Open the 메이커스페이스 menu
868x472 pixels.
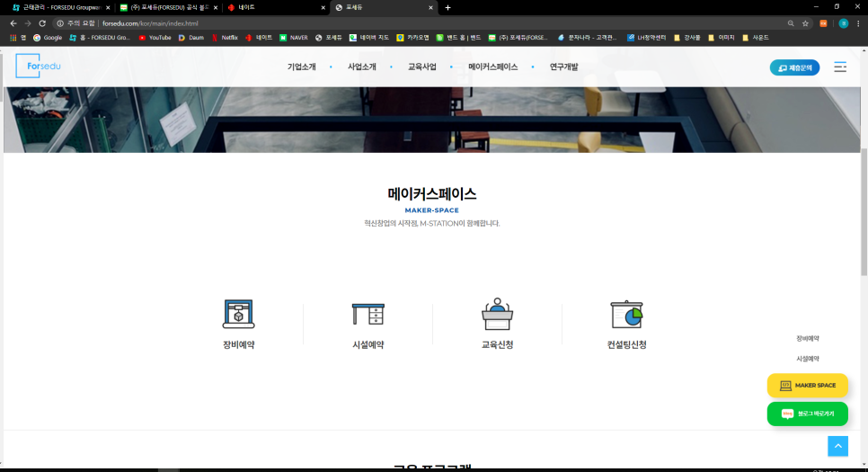point(493,67)
